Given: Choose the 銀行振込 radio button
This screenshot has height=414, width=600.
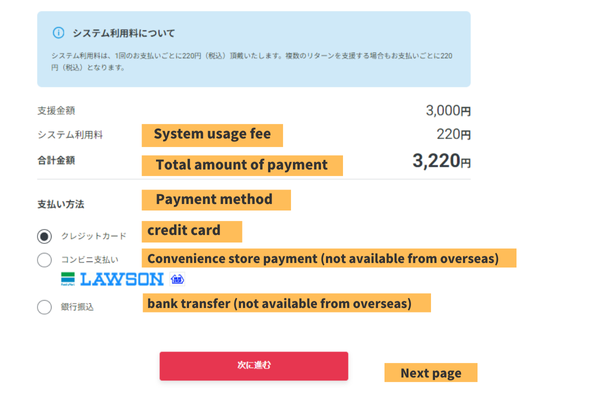Looking at the screenshot, I should (x=44, y=307).
